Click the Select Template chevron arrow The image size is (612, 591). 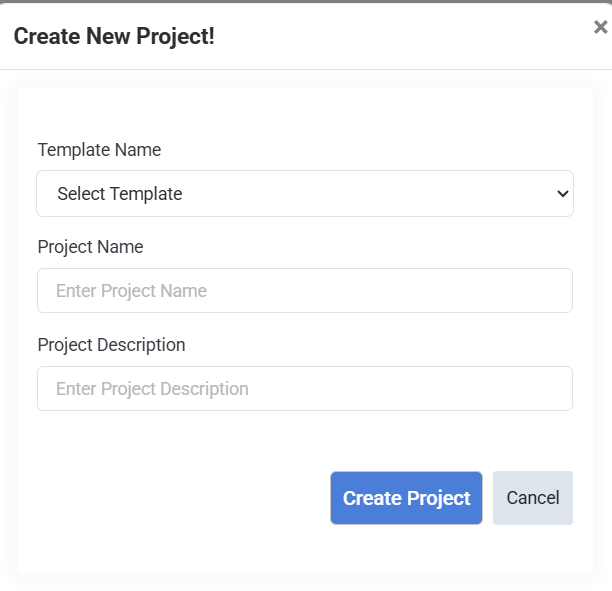pos(562,194)
